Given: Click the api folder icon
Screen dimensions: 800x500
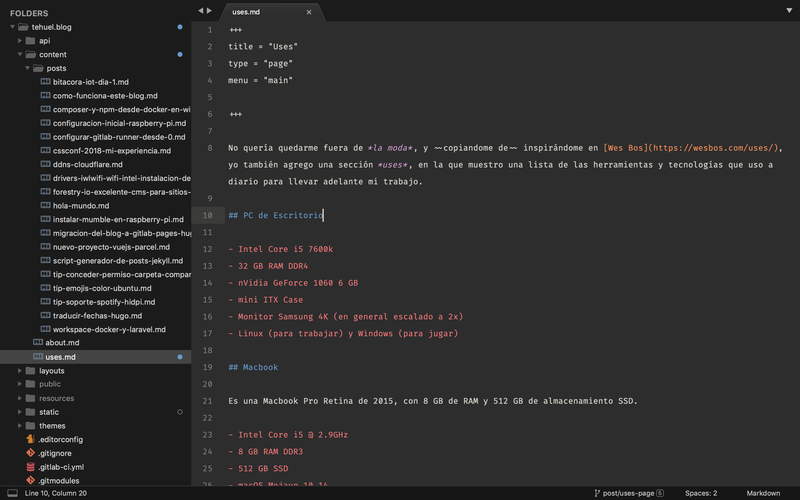Looking at the screenshot, I should click(31, 41).
